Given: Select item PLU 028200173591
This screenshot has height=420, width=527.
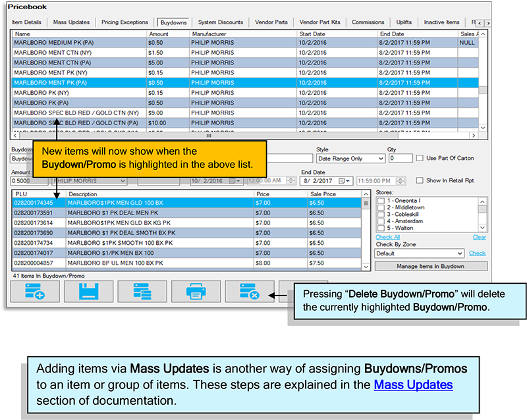Looking at the screenshot, I should click(187, 213).
